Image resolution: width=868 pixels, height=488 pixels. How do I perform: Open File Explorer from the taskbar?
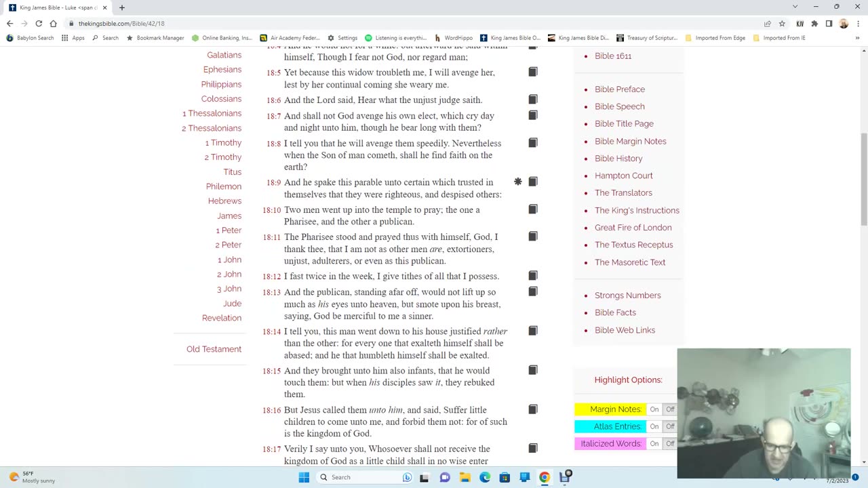tap(465, 477)
